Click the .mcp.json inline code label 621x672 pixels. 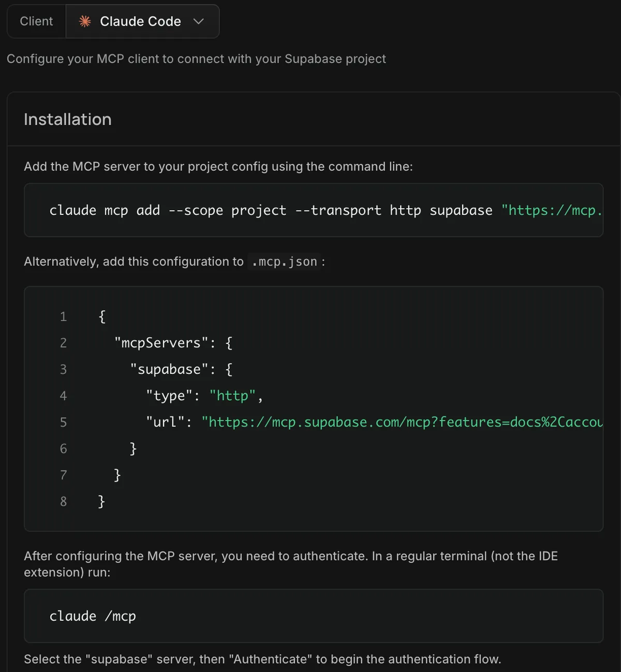coord(284,262)
